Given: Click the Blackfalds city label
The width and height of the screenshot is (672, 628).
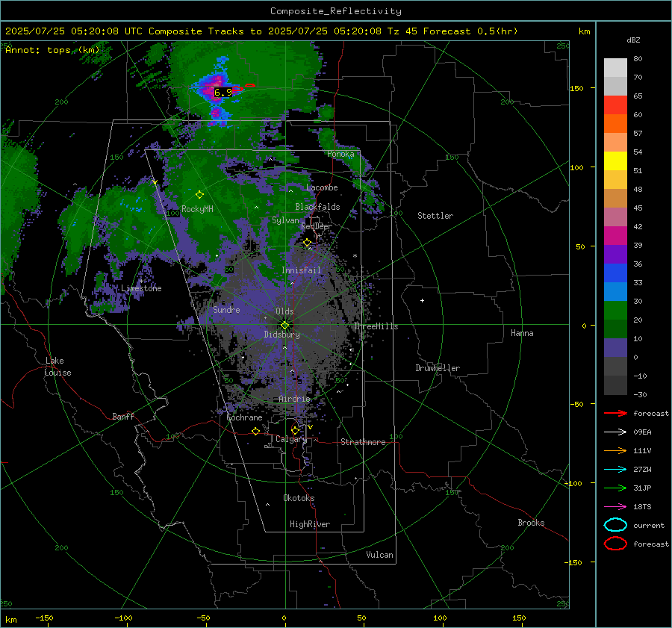Looking at the screenshot, I should (317, 207).
